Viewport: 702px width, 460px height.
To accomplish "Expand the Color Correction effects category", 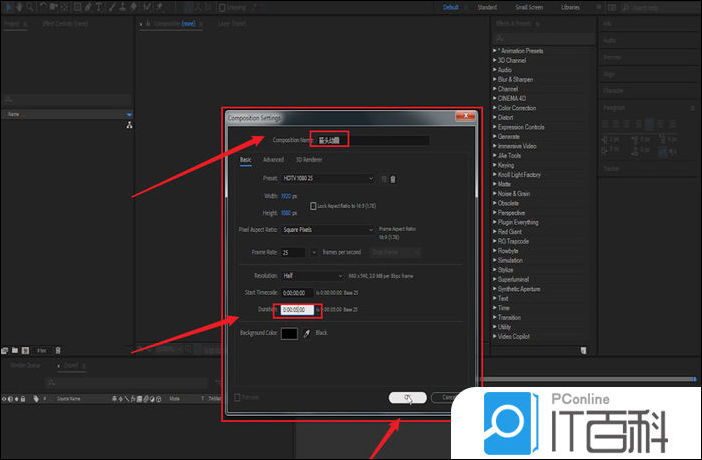I will click(518, 108).
